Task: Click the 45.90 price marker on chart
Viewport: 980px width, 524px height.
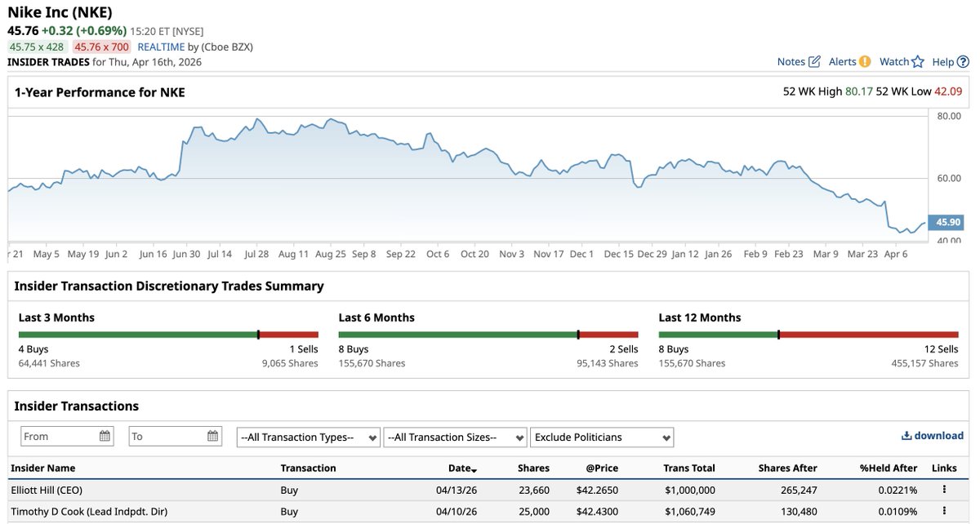Action: 947,222
